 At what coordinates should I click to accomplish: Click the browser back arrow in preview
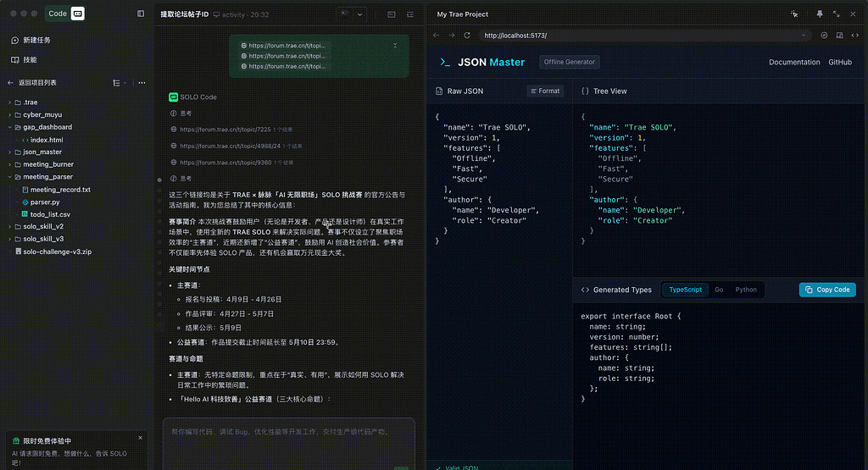point(437,36)
